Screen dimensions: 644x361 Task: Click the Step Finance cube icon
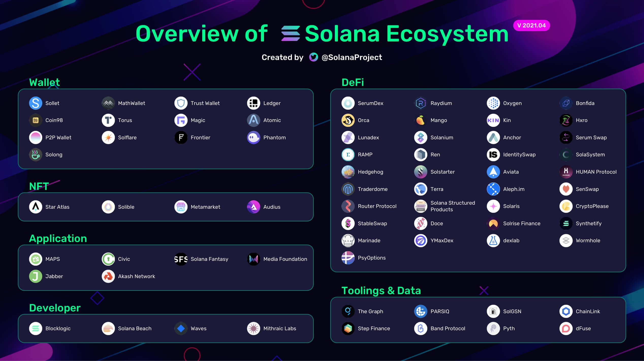pyautogui.click(x=348, y=328)
